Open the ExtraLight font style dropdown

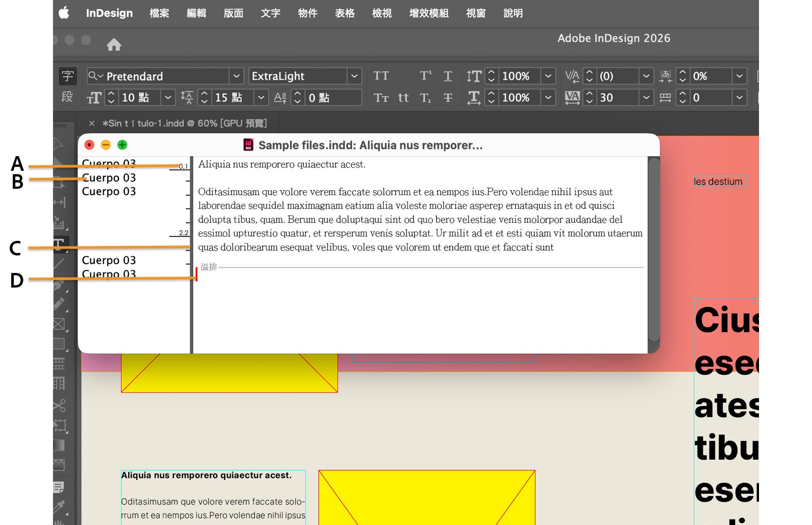click(x=354, y=76)
